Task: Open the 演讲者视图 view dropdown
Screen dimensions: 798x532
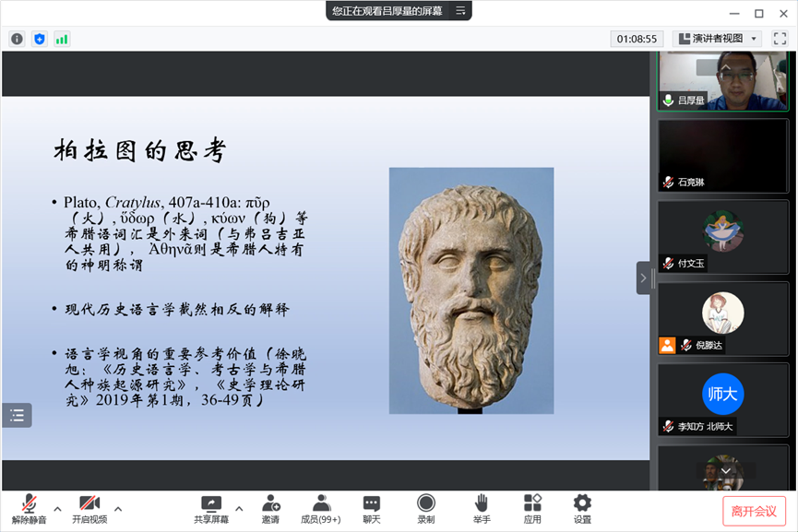Action: 716,39
